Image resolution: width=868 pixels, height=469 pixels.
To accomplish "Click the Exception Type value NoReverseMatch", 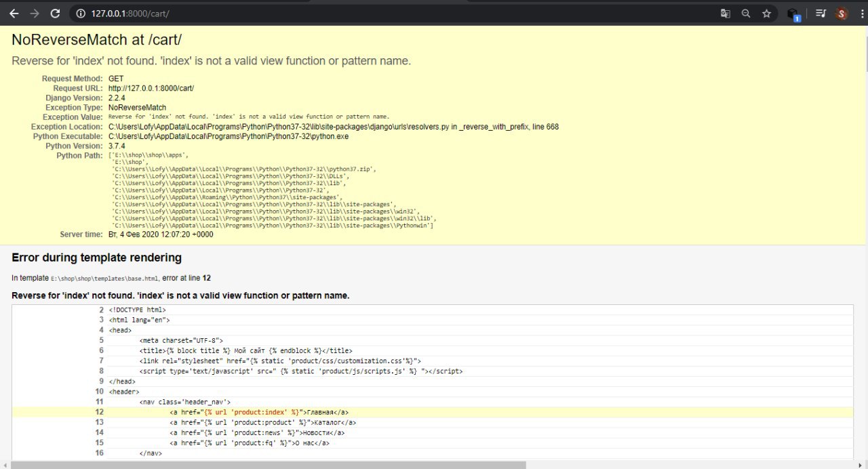I will pos(137,107).
